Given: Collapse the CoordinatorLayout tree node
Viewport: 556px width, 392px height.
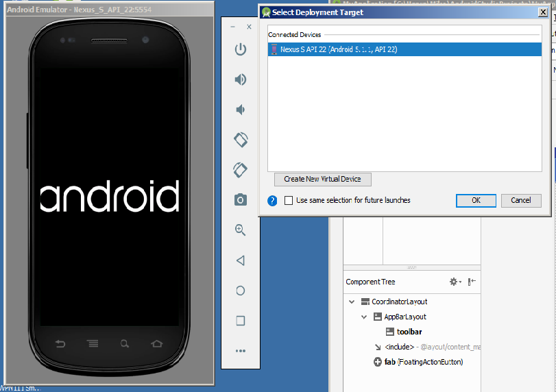Looking at the screenshot, I should click(352, 302).
